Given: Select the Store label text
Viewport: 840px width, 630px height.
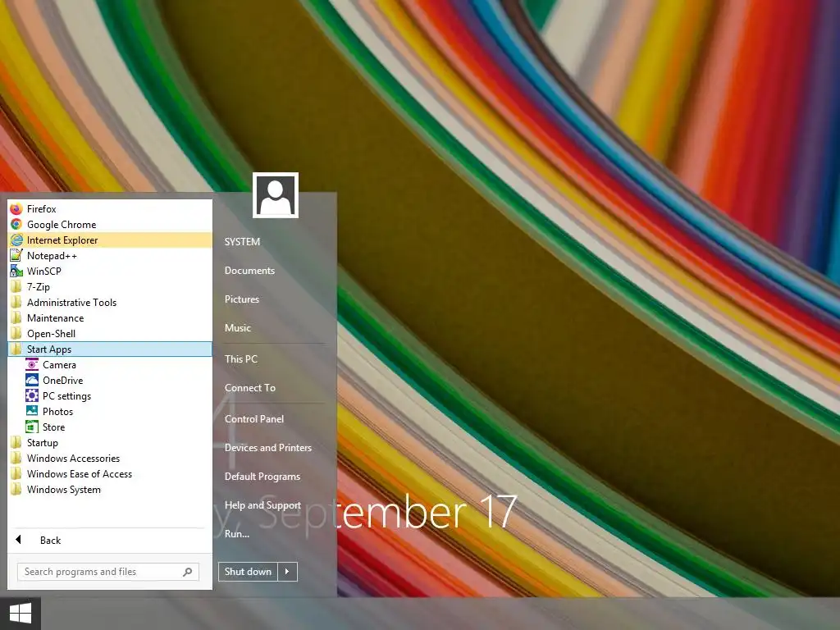Looking at the screenshot, I should 53,427.
